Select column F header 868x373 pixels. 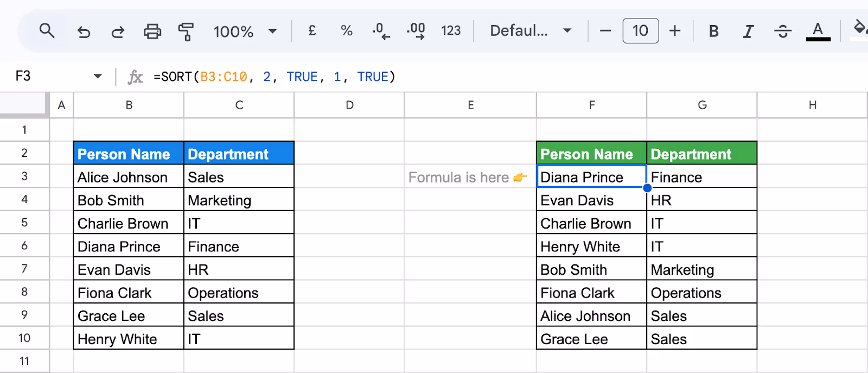(x=592, y=105)
